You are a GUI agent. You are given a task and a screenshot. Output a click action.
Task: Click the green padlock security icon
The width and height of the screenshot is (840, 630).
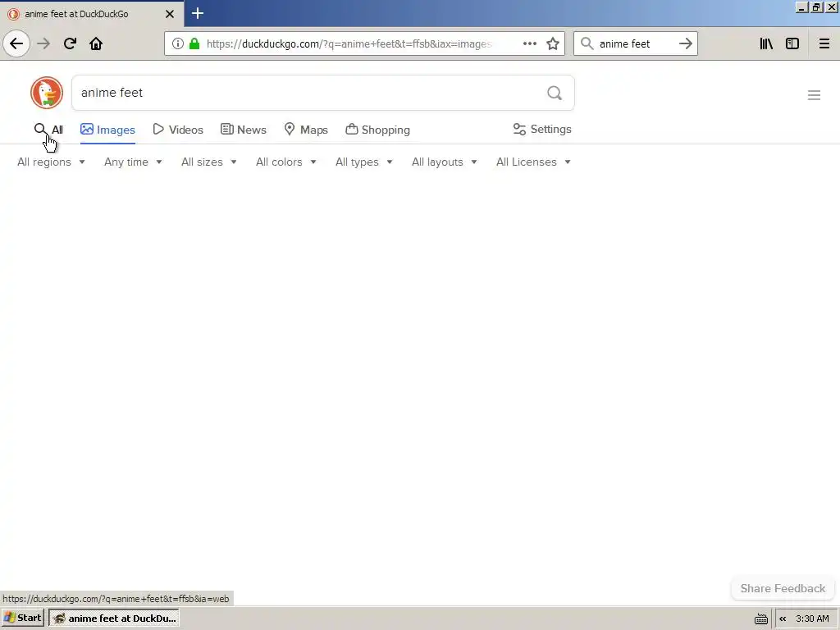194,43
